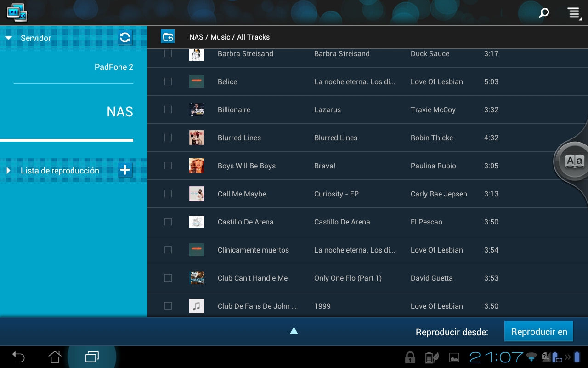Expand the bottom panel with the up arrow
The image size is (588, 368).
[294, 330]
